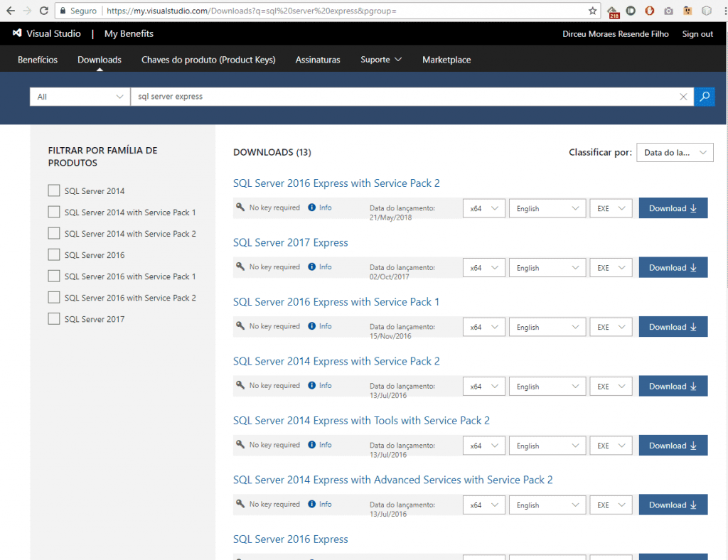Open Info icon for SQL Server 2017 Express
Image resolution: width=728 pixels, height=560 pixels.
(312, 266)
